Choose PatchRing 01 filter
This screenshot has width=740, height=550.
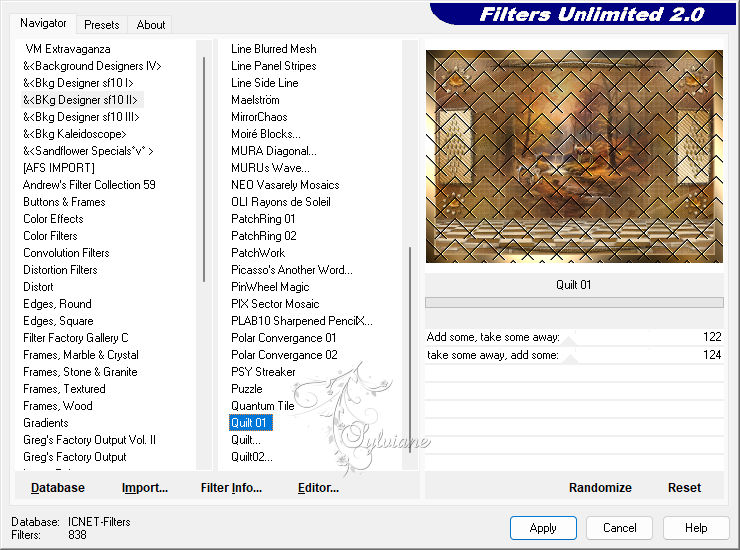pyautogui.click(x=263, y=219)
